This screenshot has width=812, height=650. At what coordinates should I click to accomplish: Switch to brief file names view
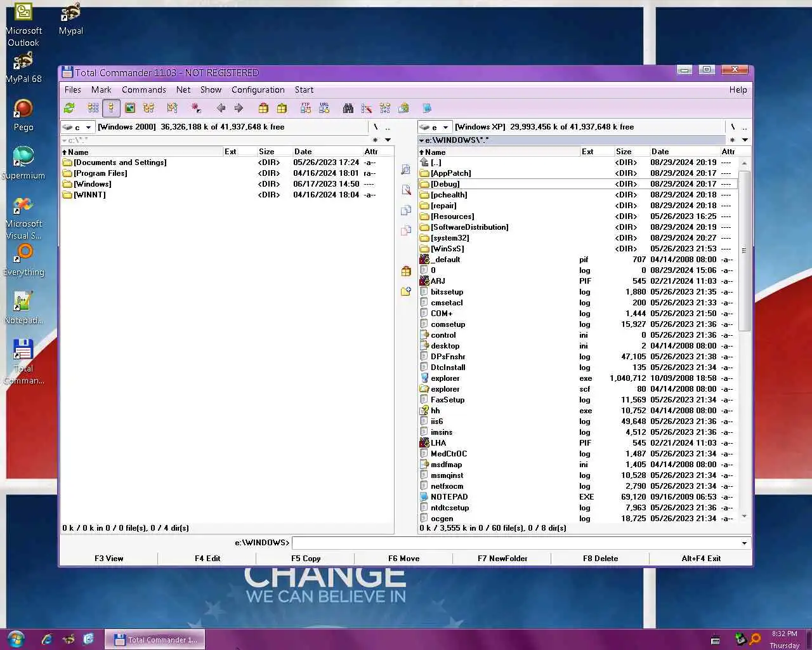coord(93,108)
